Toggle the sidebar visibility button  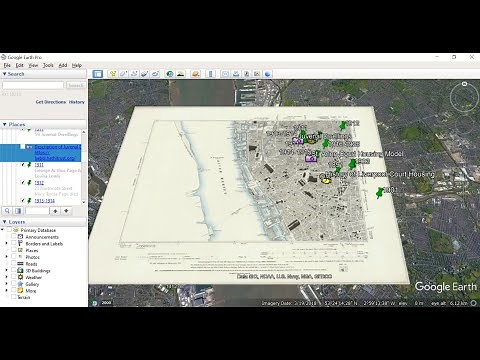[x=98, y=74]
